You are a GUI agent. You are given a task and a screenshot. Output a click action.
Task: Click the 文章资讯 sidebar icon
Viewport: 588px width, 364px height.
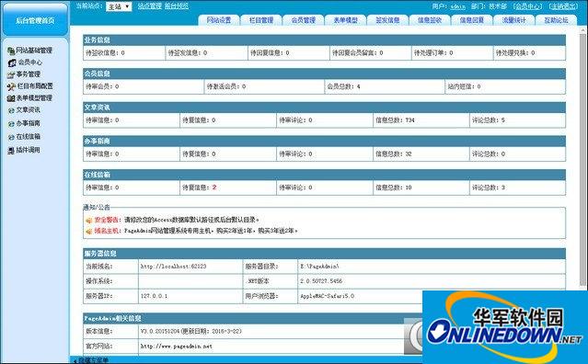coord(11,110)
